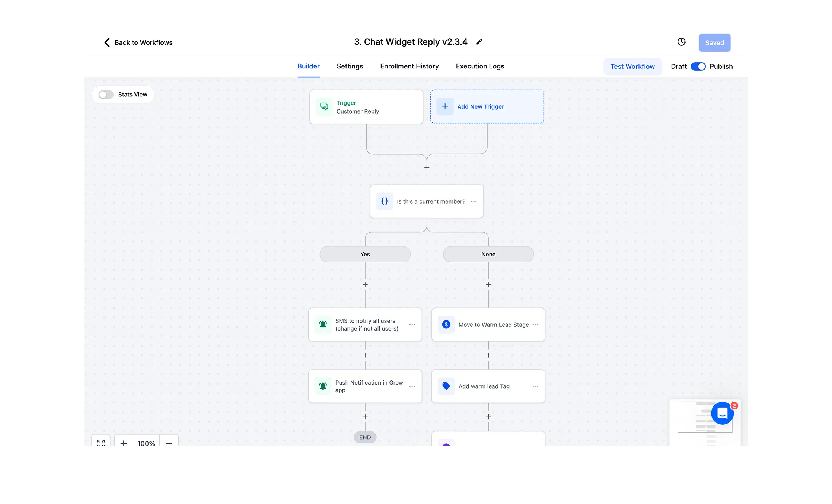832x504 pixels.
Task: Switch to the Settings tab
Action: pyautogui.click(x=350, y=66)
